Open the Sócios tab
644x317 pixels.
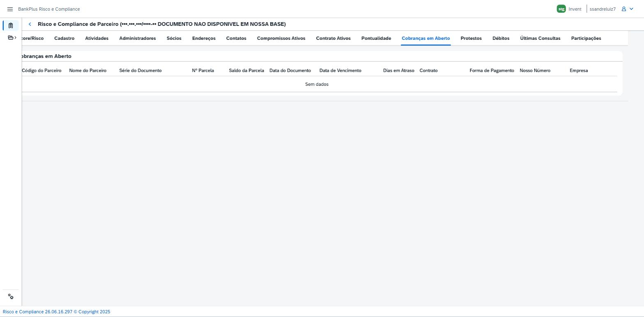pyautogui.click(x=174, y=38)
